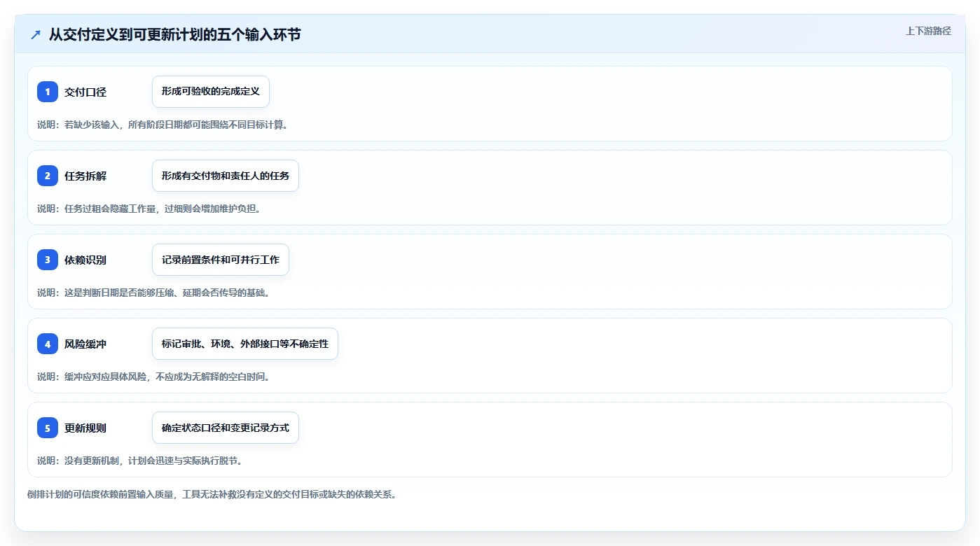Viewport: 980px width, 546px height.
Task: Select the '依赖识别' step label
Action: pyautogui.click(x=85, y=260)
